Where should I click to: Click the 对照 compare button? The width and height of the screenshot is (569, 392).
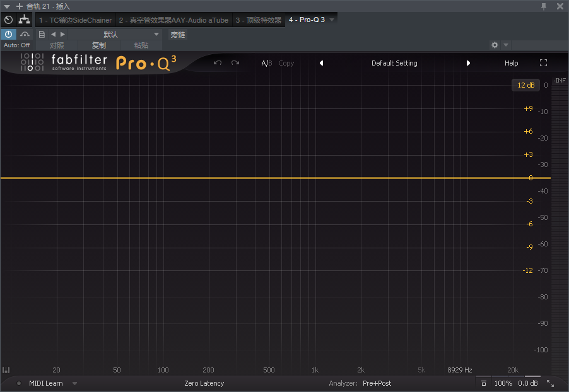[57, 45]
